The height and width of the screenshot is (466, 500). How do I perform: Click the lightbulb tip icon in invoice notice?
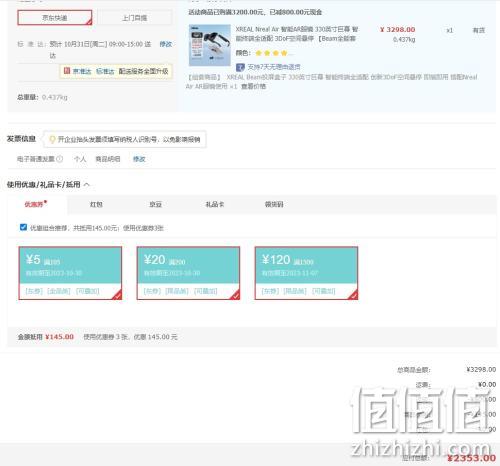click(52, 139)
